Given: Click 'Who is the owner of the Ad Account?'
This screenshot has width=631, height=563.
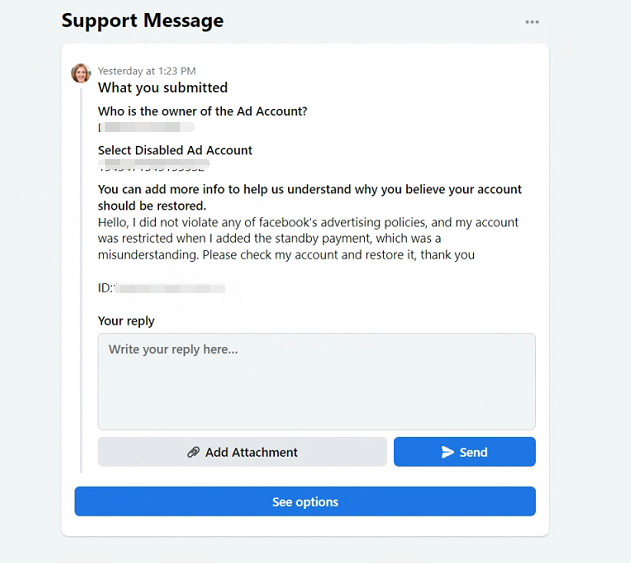Looking at the screenshot, I should (203, 111).
